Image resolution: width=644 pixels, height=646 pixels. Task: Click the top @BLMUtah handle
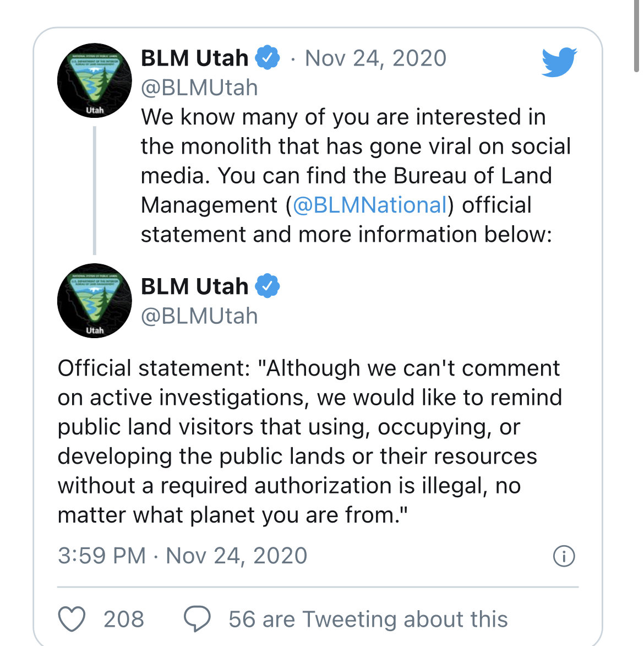[199, 88]
